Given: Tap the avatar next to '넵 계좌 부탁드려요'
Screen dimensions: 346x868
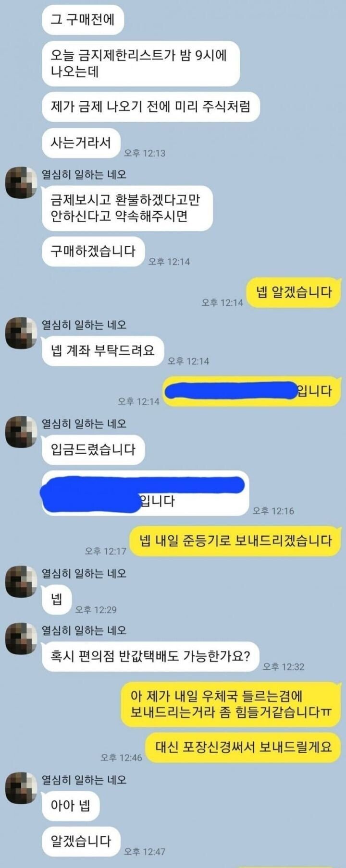Looking at the screenshot, I should point(21,333).
